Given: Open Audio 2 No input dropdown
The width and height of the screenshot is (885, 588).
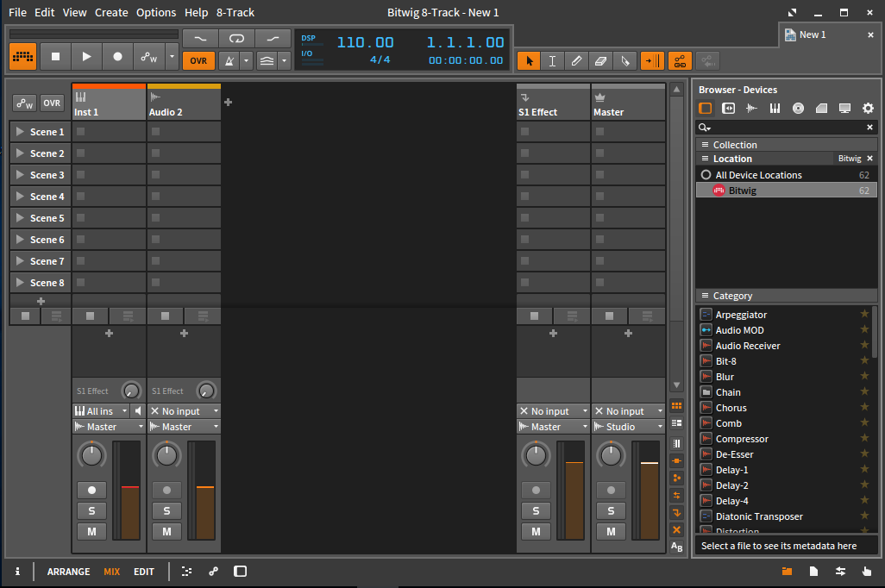Looking at the screenshot, I should tap(184, 411).
